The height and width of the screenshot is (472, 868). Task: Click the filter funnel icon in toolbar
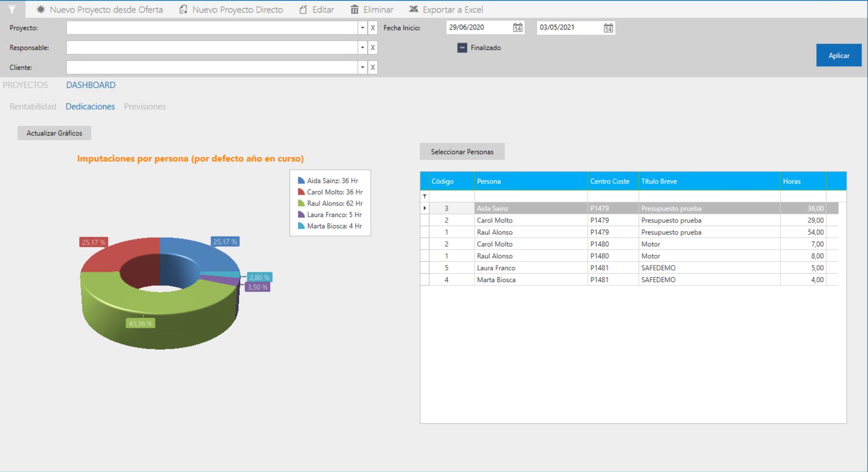pyautogui.click(x=12, y=10)
